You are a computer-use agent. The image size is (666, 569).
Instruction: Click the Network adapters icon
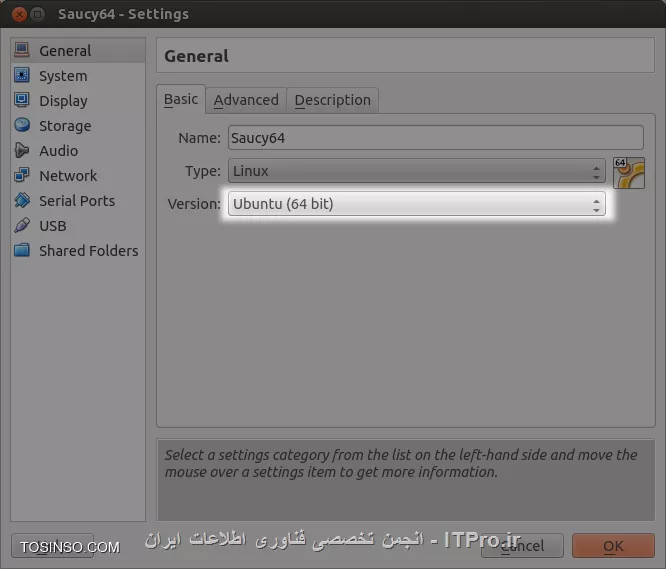[22, 175]
